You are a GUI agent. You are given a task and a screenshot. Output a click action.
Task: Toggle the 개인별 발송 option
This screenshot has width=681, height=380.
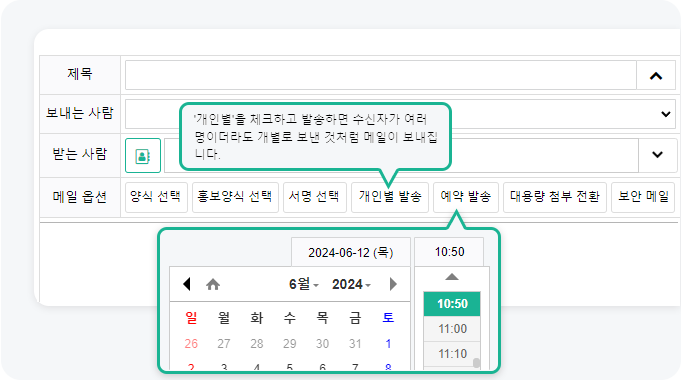point(390,197)
